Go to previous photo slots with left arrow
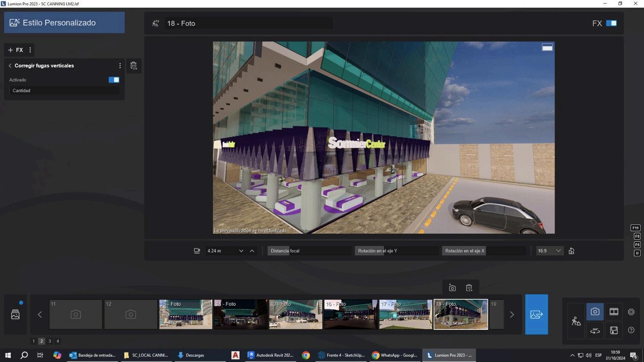 click(40, 315)
